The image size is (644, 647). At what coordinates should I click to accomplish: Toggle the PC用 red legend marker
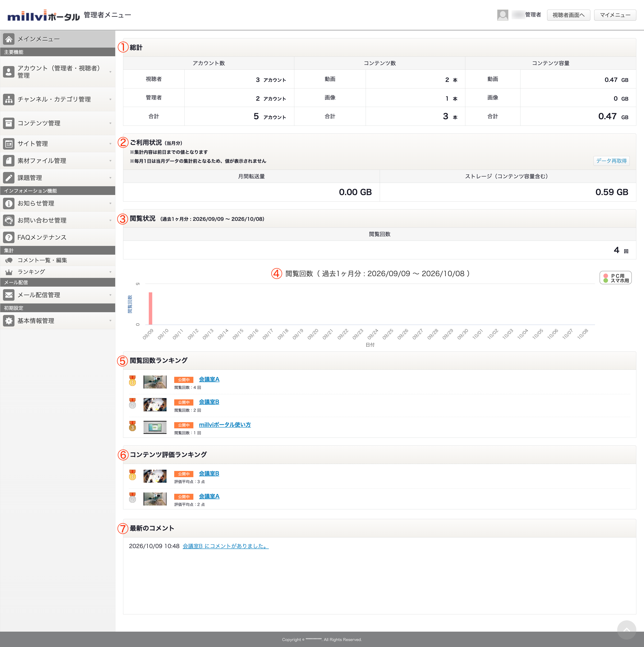pyautogui.click(x=605, y=276)
